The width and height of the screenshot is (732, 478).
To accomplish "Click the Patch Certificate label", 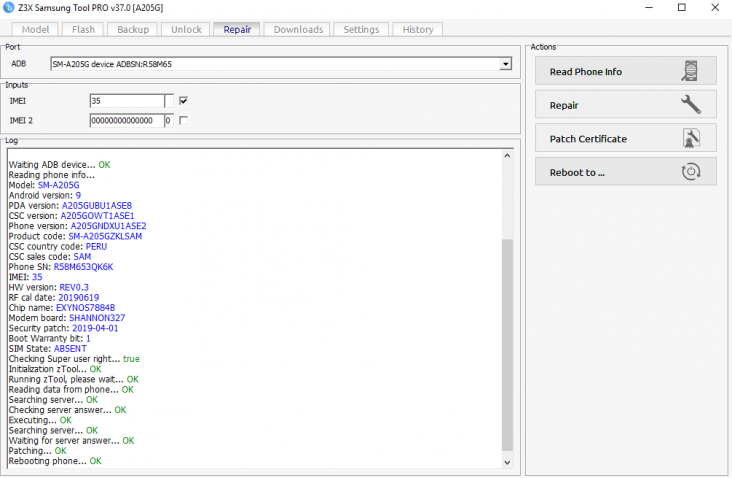I will (x=588, y=139).
